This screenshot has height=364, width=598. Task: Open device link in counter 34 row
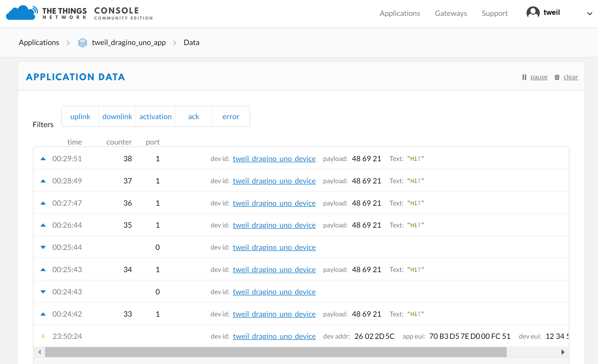point(274,269)
